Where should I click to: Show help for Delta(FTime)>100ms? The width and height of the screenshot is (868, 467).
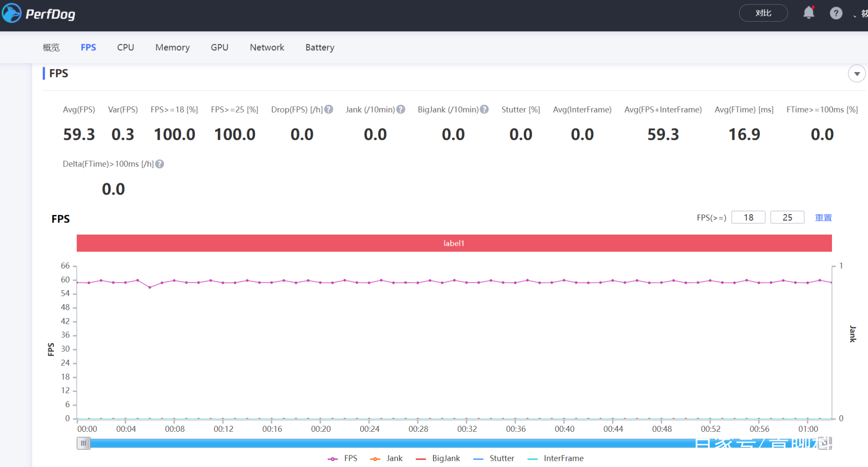160,164
